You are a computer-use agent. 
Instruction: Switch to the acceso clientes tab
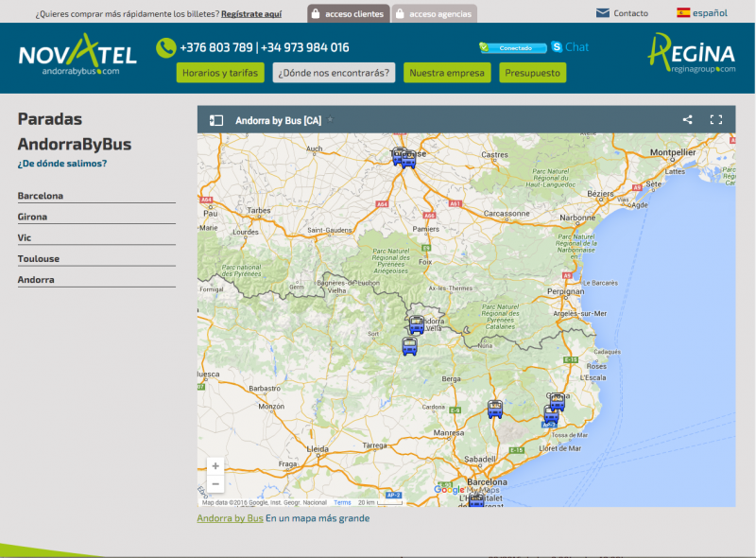tap(347, 14)
